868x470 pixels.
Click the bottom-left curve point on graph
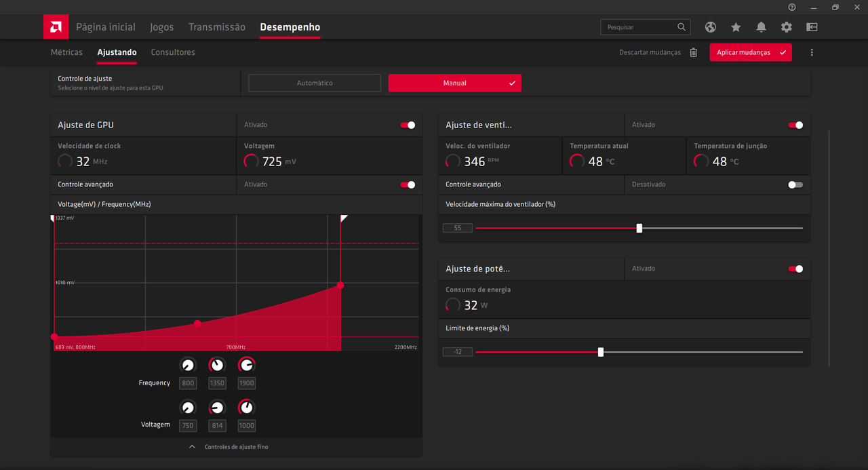coord(54,336)
